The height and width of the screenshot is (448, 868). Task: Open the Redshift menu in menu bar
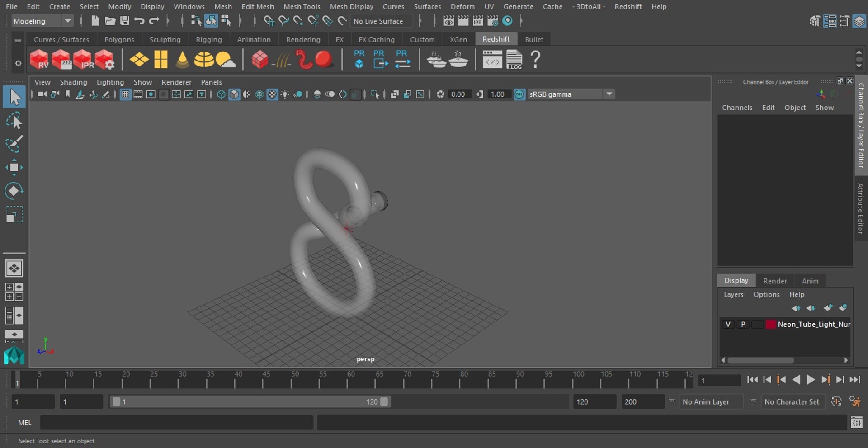(x=628, y=7)
